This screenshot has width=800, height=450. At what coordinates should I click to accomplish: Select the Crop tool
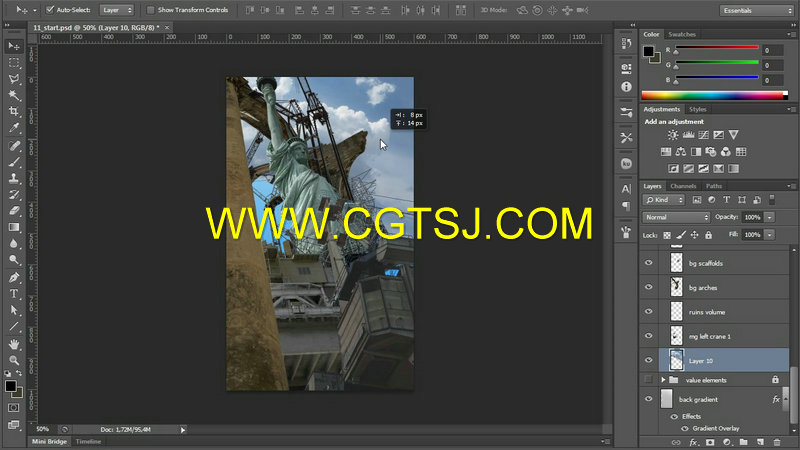tap(14, 111)
